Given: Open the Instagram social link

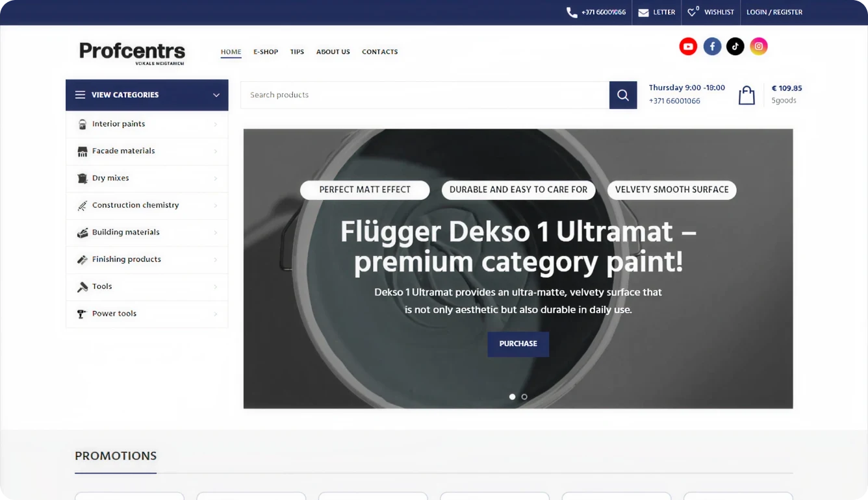Looking at the screenshot, I should pos(759,46).
